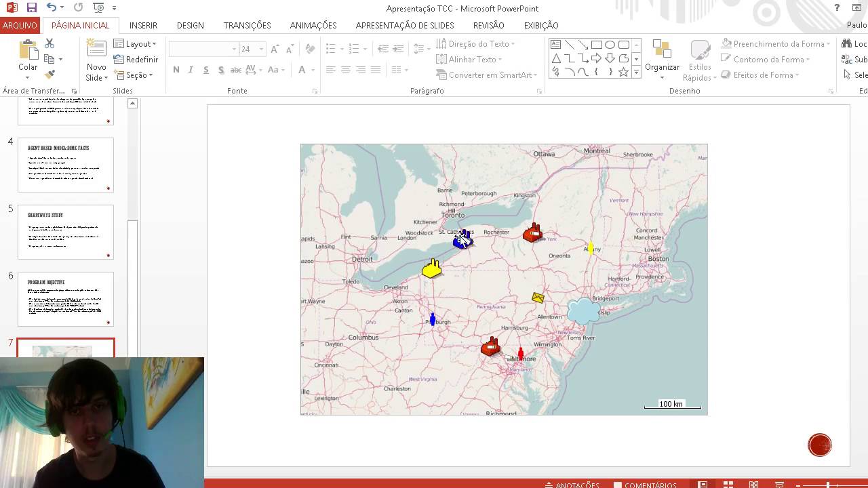868x488 pixels.
Task: Toggle underline text formatting
Action: (205, 70)
